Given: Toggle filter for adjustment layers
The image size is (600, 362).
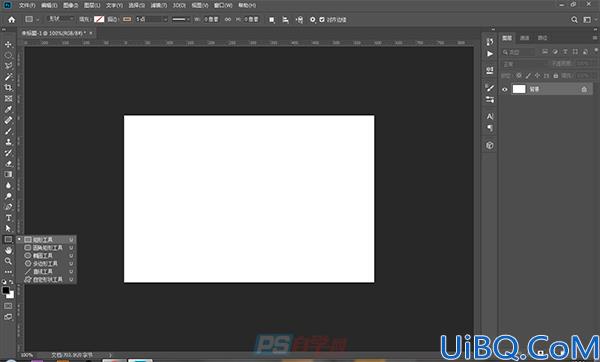Looking at the screenshot, I should pos(555,52).
